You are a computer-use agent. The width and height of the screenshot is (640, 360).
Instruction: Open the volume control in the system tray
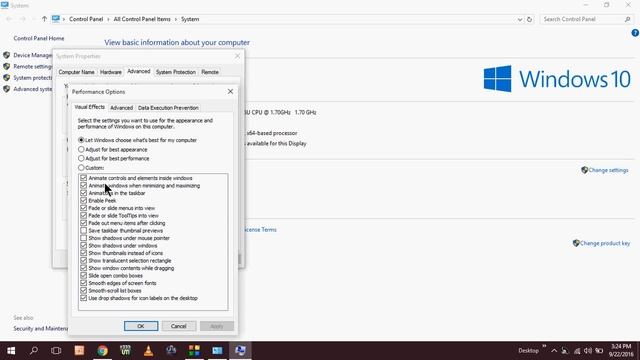(588, 351)
